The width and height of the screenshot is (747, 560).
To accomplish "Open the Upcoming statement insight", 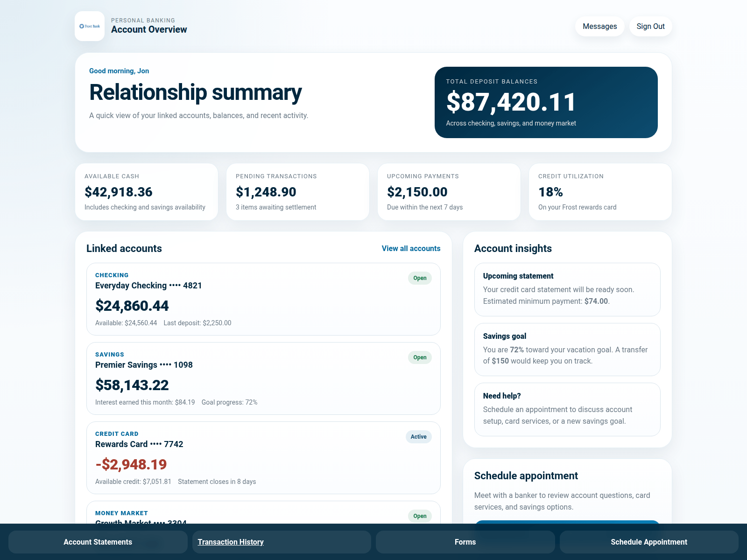I will tap(567, 289).
